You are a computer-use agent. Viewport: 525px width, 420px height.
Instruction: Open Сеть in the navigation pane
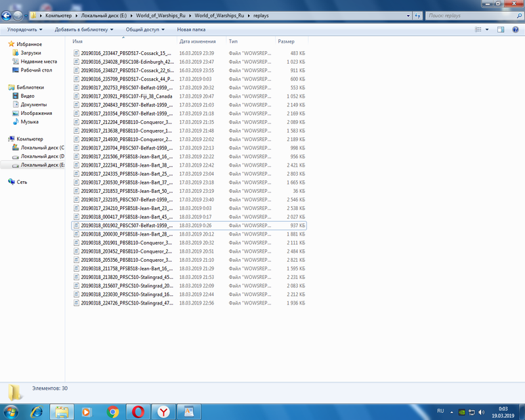(x=18, y=182)
